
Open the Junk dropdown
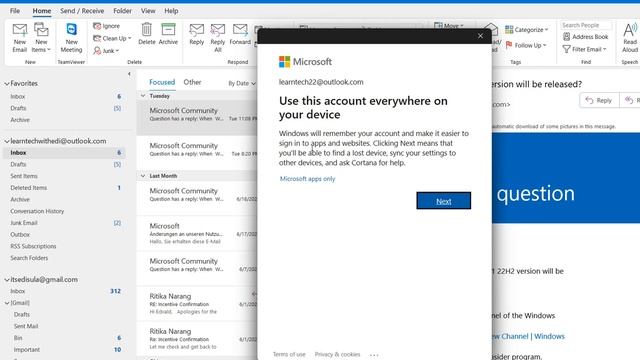click(x=106, y=51)
